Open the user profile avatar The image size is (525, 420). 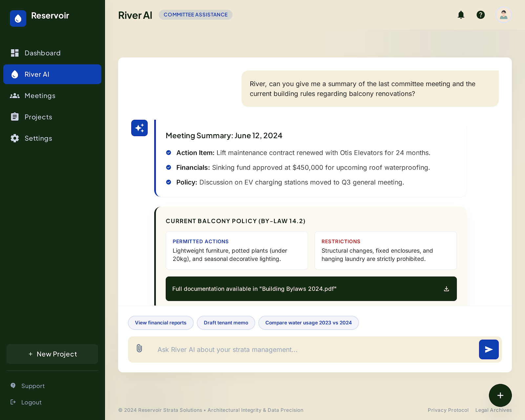click(x=504, y=15)
